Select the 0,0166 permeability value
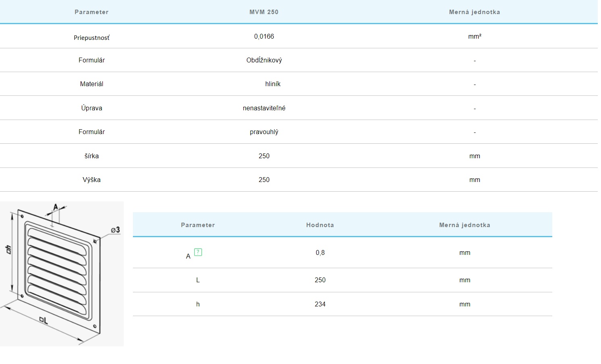This screenshot has width=601, height=364. point(264,37)
